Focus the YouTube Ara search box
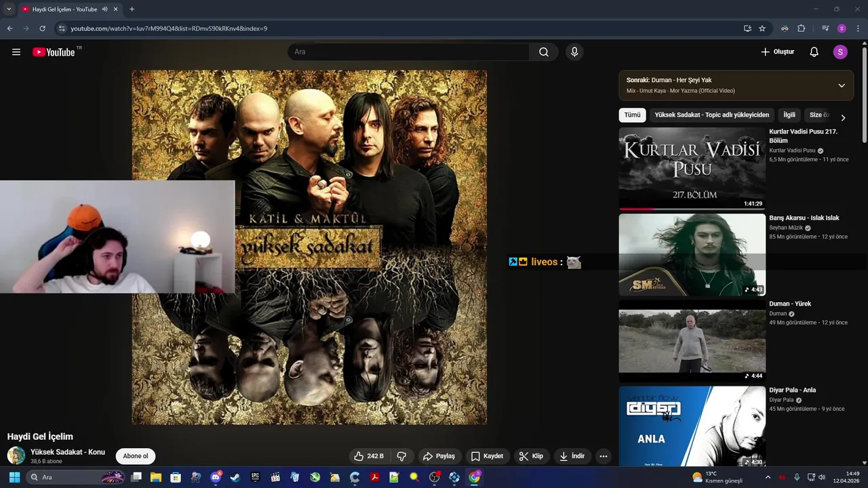The width and height of the screenshot is (868, 488). 410,52
